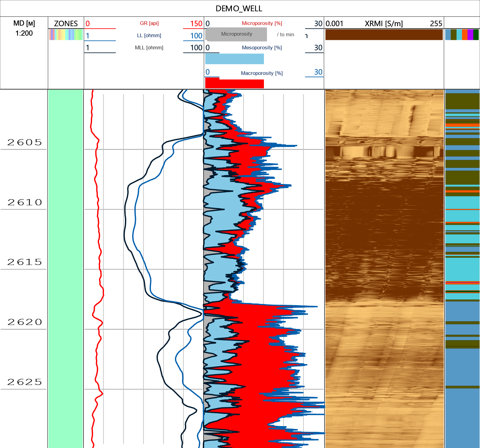Select the 1:200 depth scale label
Screen dimensions: 480x448
[x=24, y=33]
